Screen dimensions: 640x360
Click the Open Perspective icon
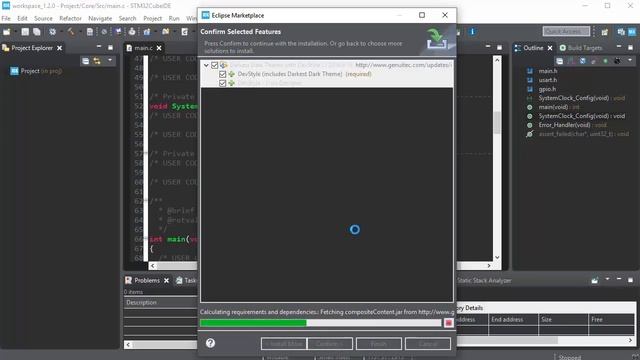coord(604,31)
